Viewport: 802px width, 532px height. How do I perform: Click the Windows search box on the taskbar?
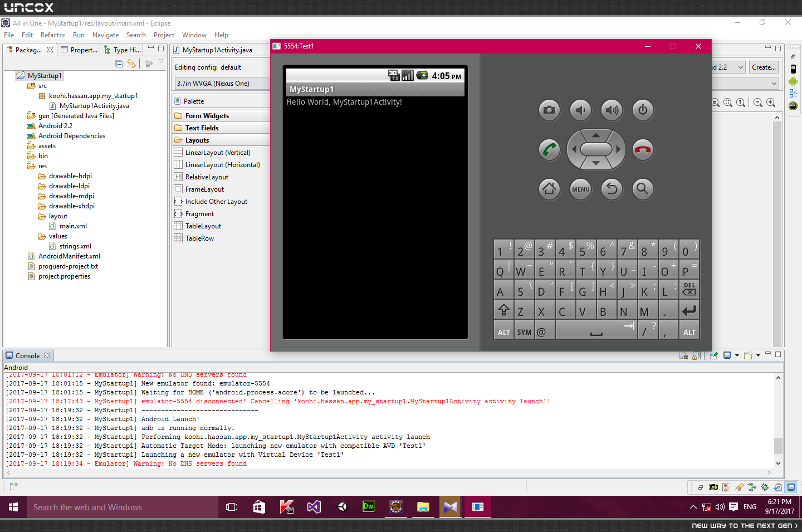pyautogui.click(x=121, y=507)
